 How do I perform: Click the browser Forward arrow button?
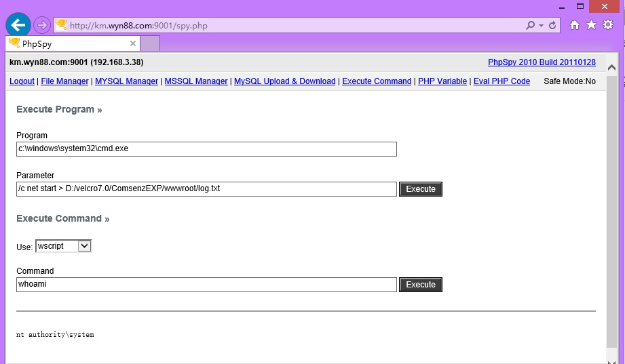42,26
